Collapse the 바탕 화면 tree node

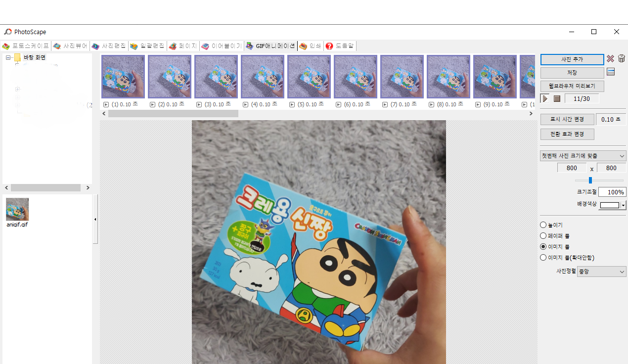click(8, 57)
